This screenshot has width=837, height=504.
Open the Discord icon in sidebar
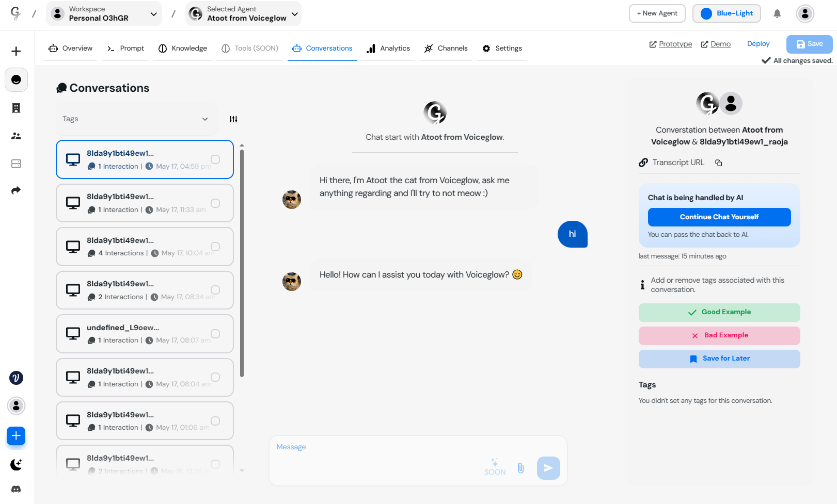[16, 489]
